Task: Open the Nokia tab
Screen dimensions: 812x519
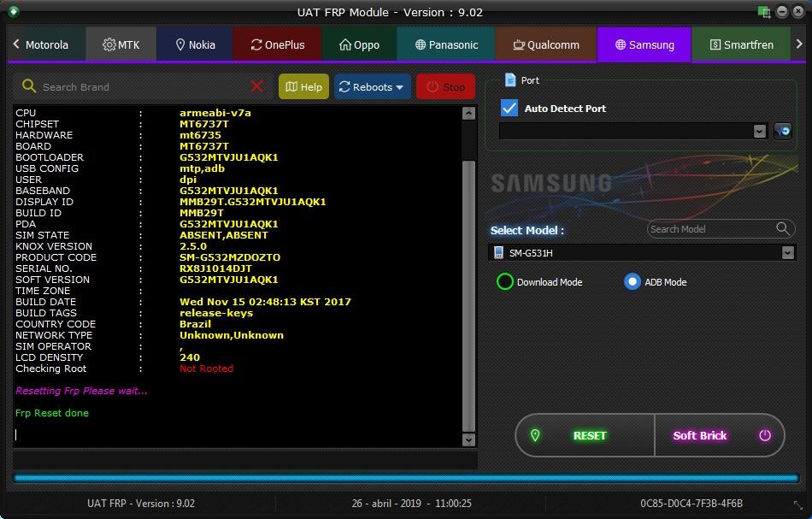Action: click(x=195, y=45)
